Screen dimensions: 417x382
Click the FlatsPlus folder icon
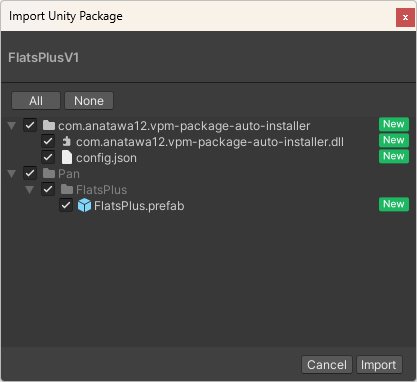pos(67,189)
